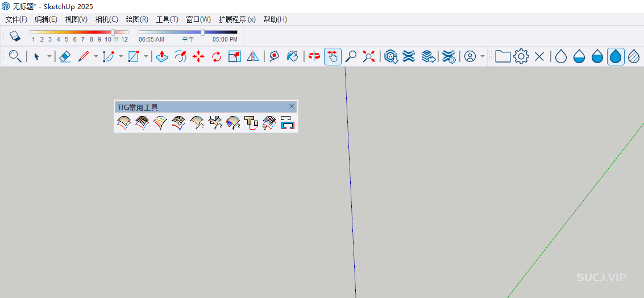Click the TIG red-blue bracket profile tool

coord(288,123)
